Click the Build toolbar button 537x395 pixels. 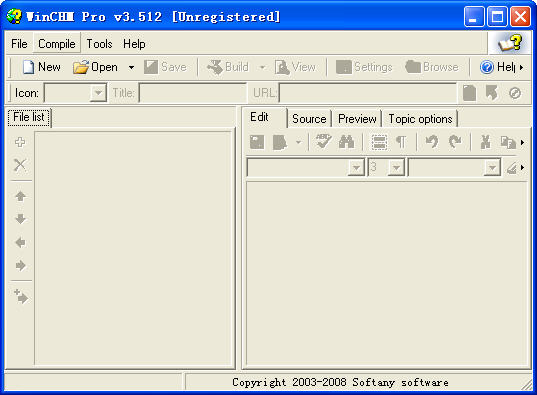(x=228, y=67)
